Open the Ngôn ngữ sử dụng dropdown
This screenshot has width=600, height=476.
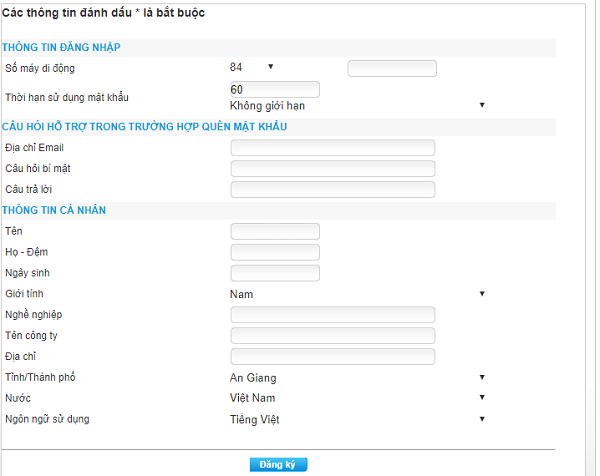click(x=357, y=419)
